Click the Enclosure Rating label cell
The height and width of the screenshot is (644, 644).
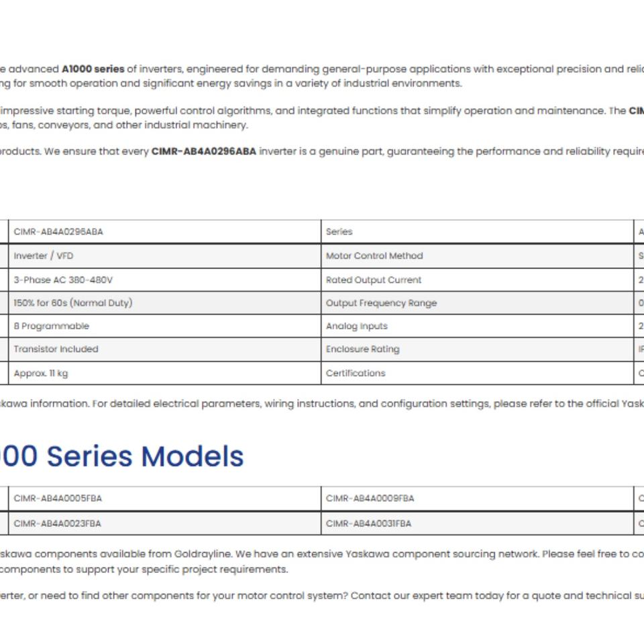477,350
